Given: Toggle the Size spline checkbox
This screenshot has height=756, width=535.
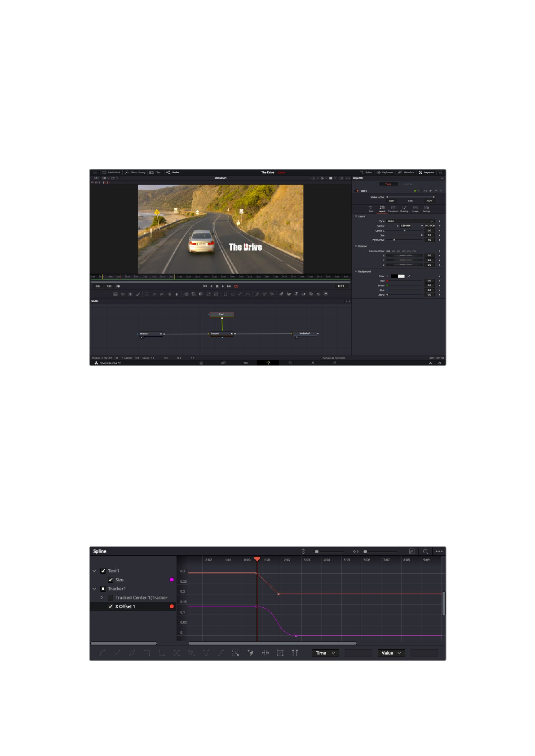Looking at the screenshot, I should pyautogui.click(x=111, y=580).
